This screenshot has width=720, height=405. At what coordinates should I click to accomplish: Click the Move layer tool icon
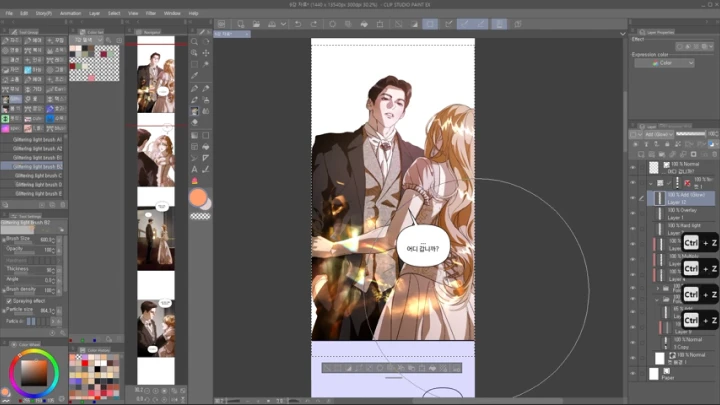click(x=206, y=53)
